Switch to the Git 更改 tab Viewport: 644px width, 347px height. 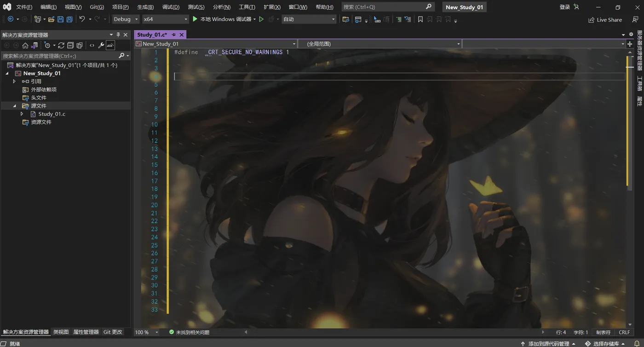113,332
